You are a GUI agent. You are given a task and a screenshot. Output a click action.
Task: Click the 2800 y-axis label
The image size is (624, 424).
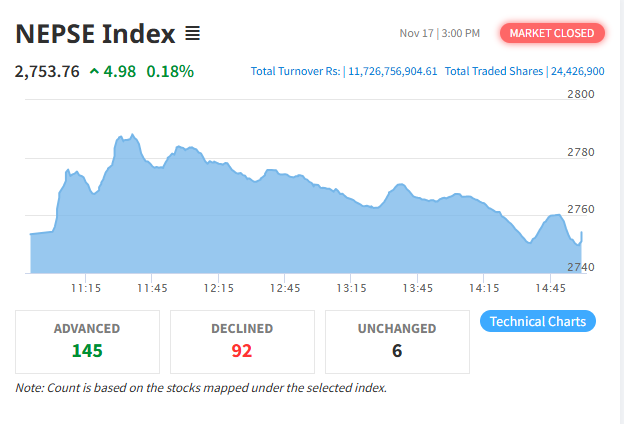(580, 94)
